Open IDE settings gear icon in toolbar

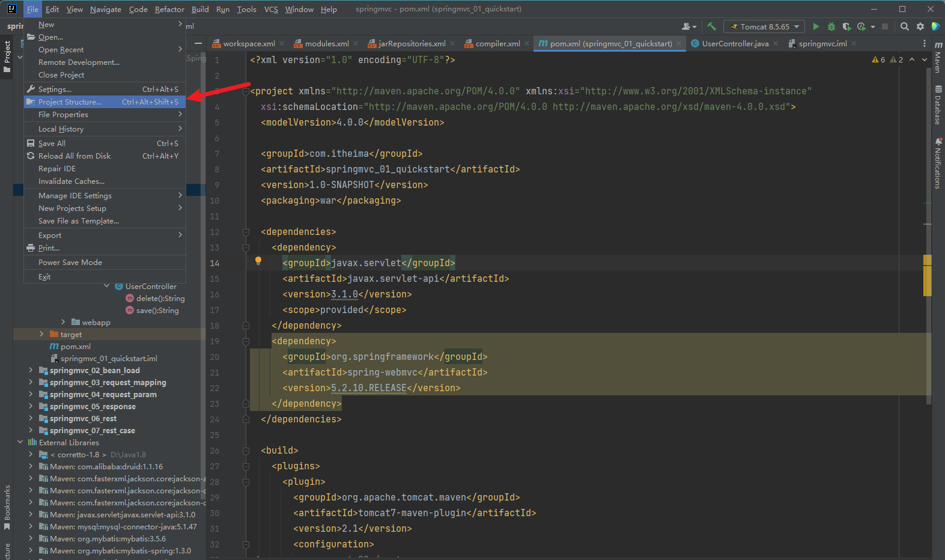920,26
